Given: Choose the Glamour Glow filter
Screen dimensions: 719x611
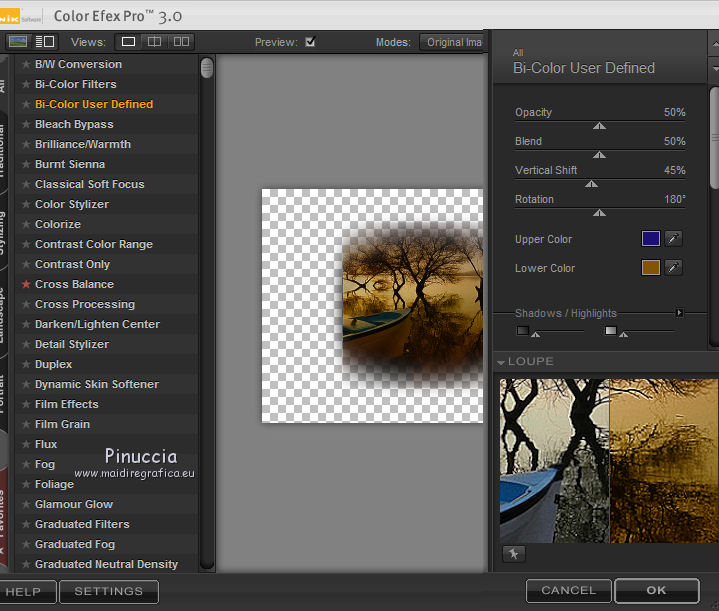Looking at the screenshot, I should [x=74, y=504].
